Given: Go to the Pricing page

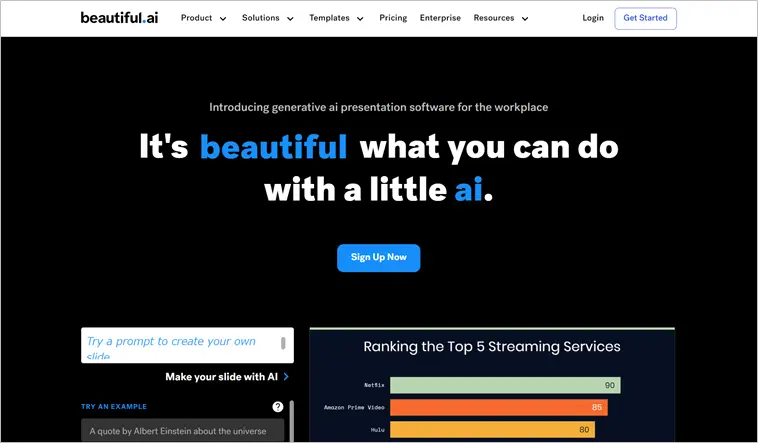Looking at the screenshot, I should point(393,18).
